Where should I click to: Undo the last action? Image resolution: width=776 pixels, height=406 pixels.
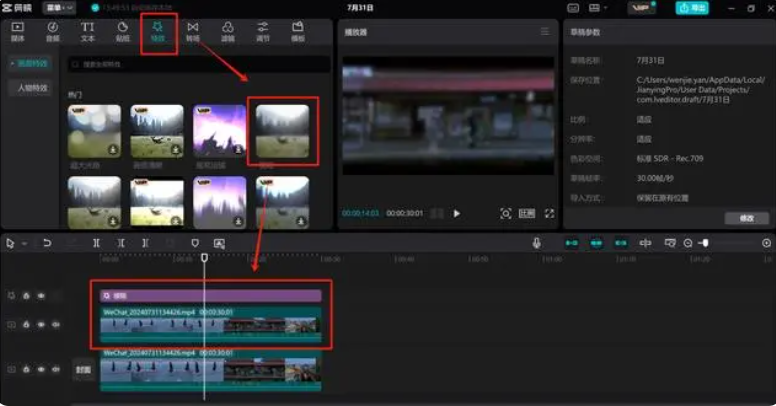tap(47, 243)
